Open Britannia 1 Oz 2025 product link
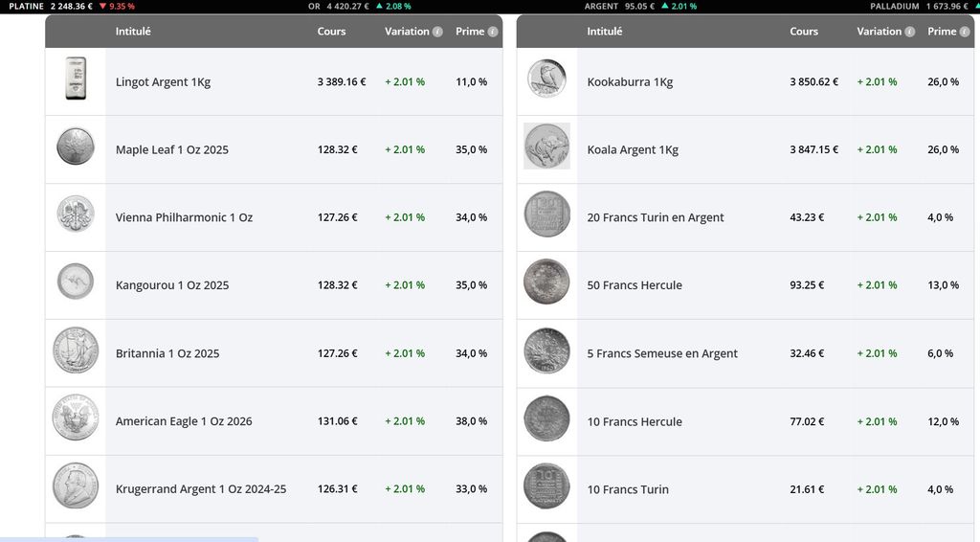Viewport: 980px width, 542px height. (167, 353)
